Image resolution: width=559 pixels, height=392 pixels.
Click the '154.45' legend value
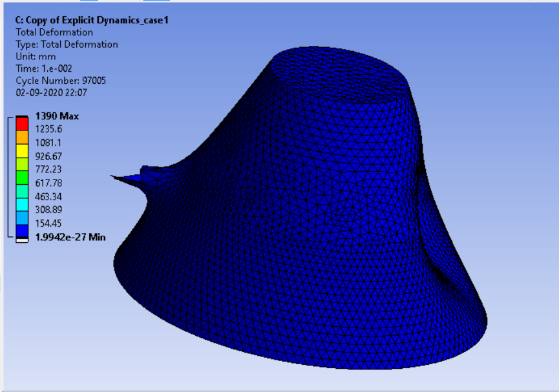pos(48,223)
